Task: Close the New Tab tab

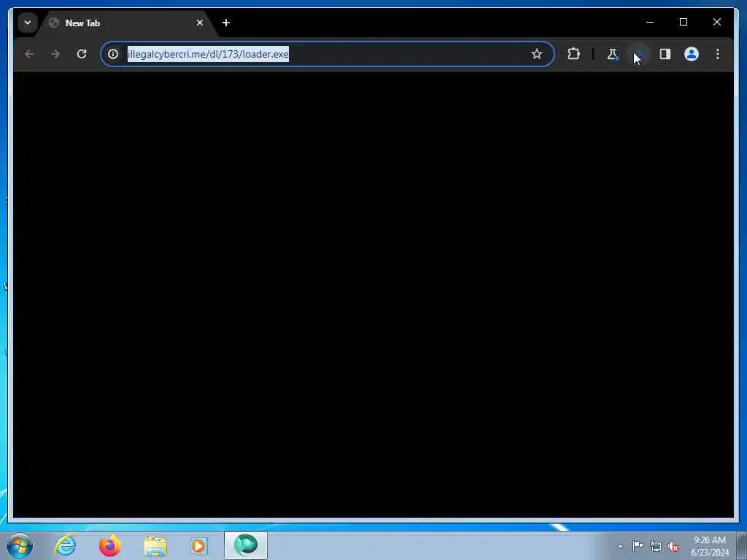Action: 200,23
